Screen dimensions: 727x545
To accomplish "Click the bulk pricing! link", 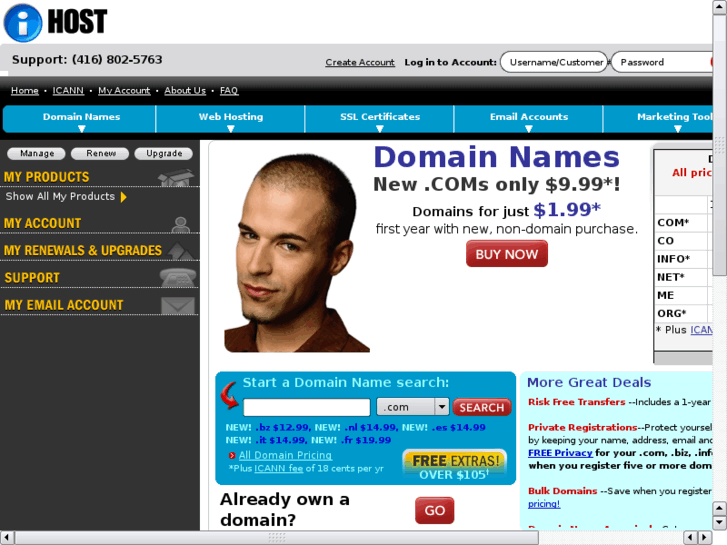I will click(544, 504).
